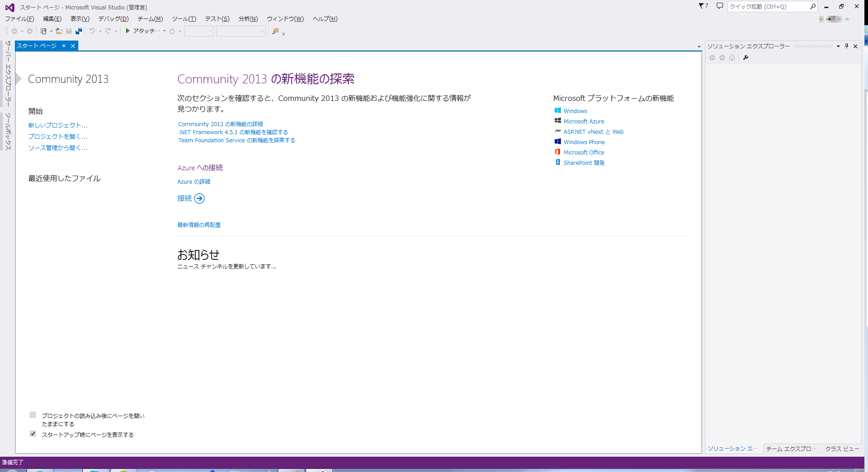Click the Redo toolbar icon
This screenshot has width=868, height=472.
[108, 31]
